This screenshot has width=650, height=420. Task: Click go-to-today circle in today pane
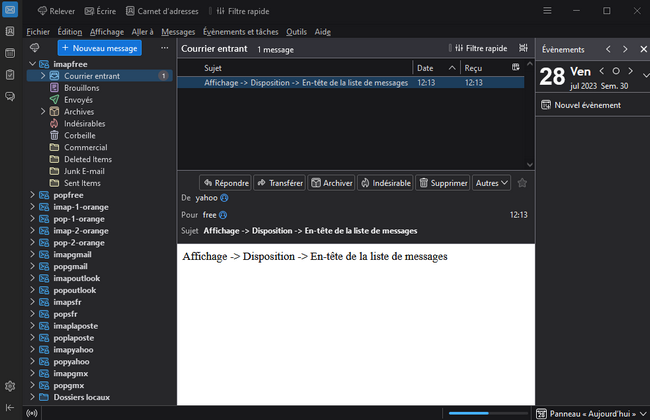pyautogui.click(x=616, y=71)
